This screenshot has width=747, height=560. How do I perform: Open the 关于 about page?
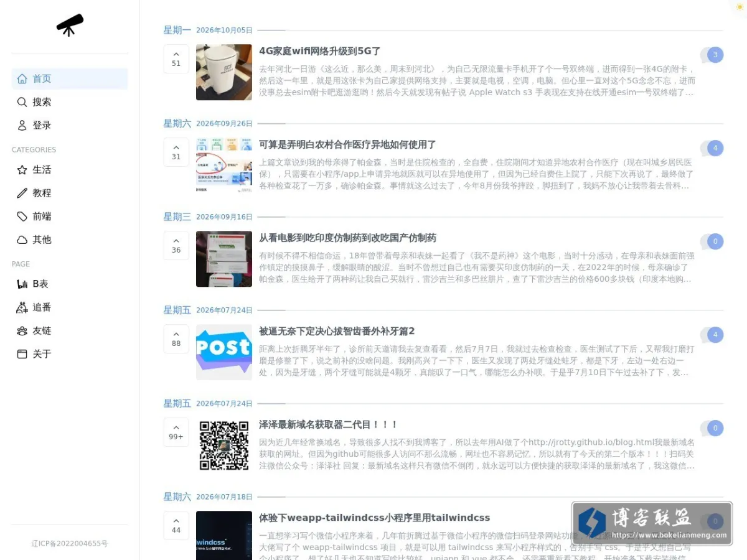70,354
